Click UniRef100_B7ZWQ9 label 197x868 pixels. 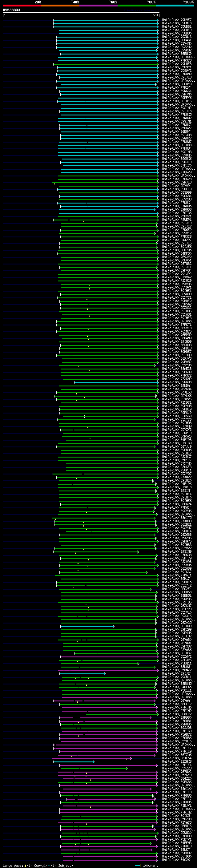pyautogui.click(x=177, y=426)
